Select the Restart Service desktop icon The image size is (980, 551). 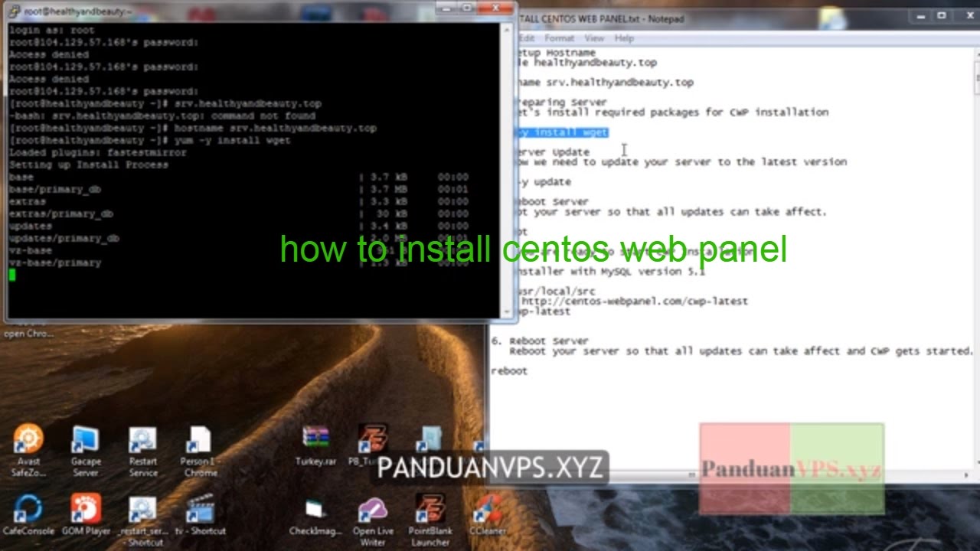click(x=142, y=450)
